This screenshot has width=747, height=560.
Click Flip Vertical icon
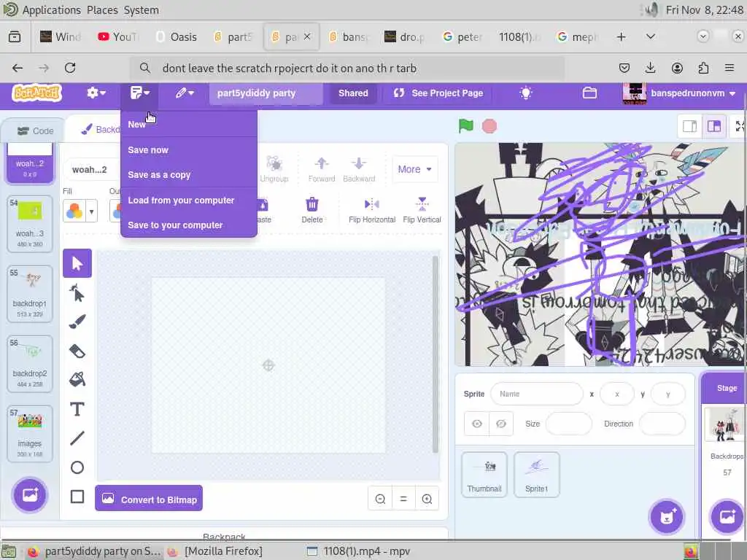tap(422, 209)
